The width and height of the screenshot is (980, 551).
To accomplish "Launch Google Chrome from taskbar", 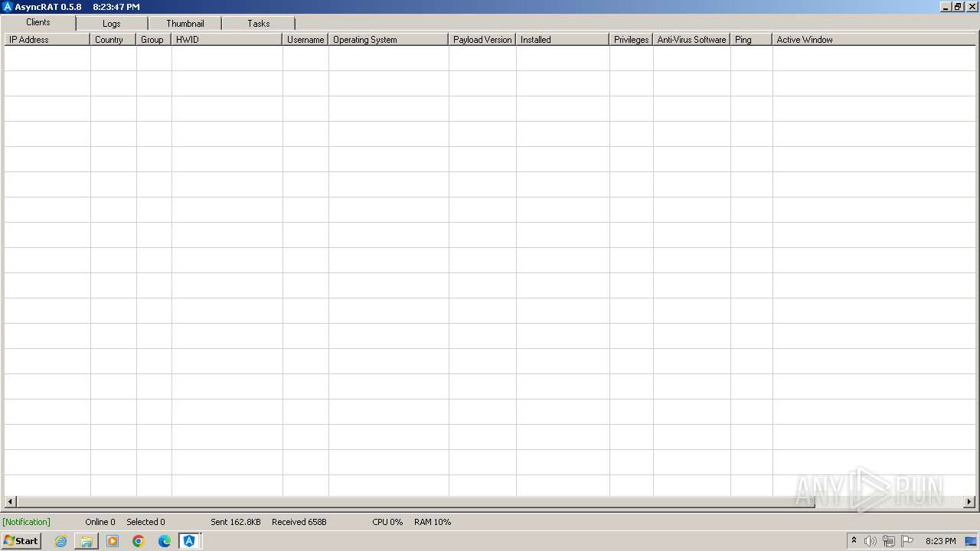I will click(139, 541).
